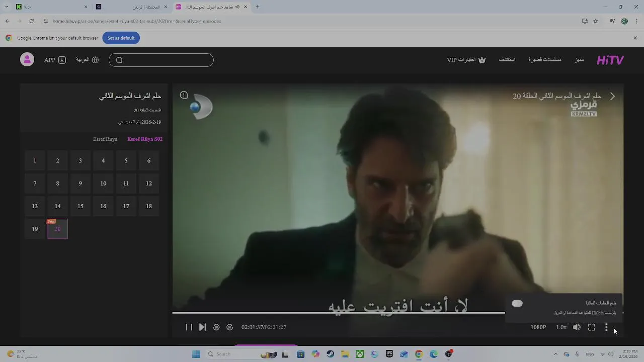Switch to the المحفظة browser tab
644x362 pixels.
pyautogui.click(x=132, y=7)
